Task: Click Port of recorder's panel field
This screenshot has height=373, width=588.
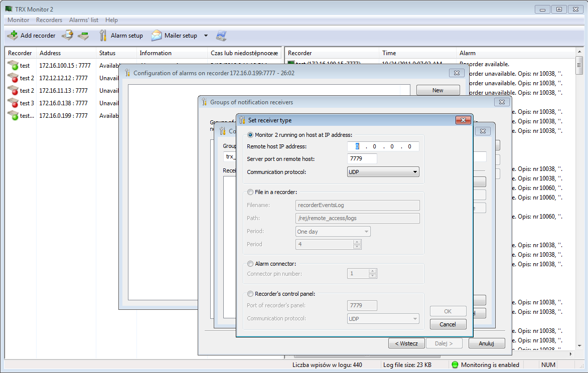Action: pyautogui.click(x=362, y=305)
